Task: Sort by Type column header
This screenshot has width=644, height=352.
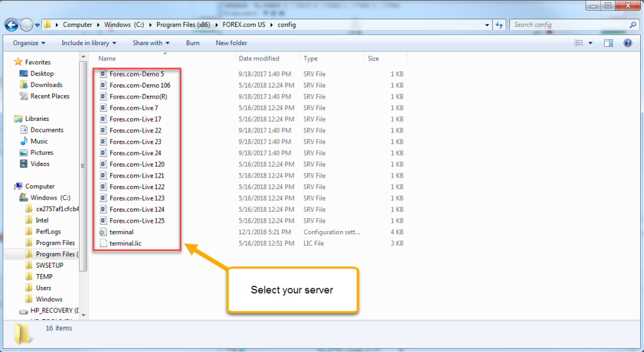Action: click(310, 59)
